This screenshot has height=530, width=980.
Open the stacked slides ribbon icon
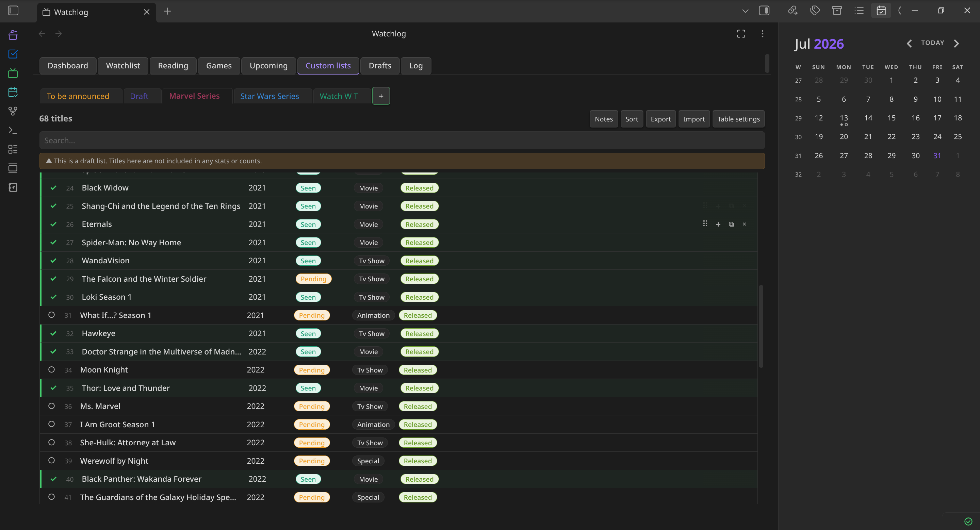(x=13, y=168)
